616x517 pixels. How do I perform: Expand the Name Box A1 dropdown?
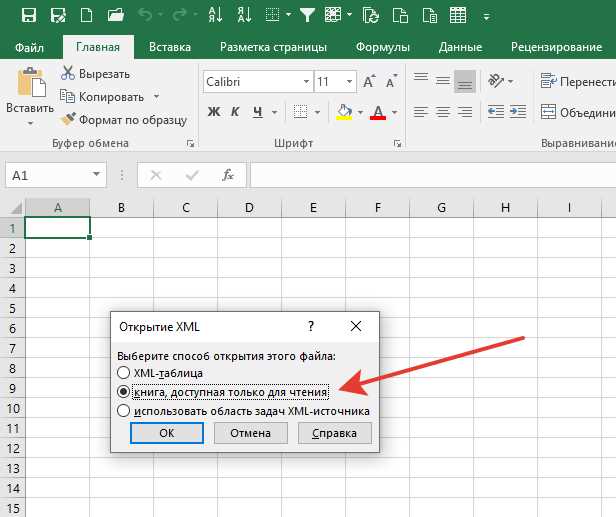click(x=96, y=174)
